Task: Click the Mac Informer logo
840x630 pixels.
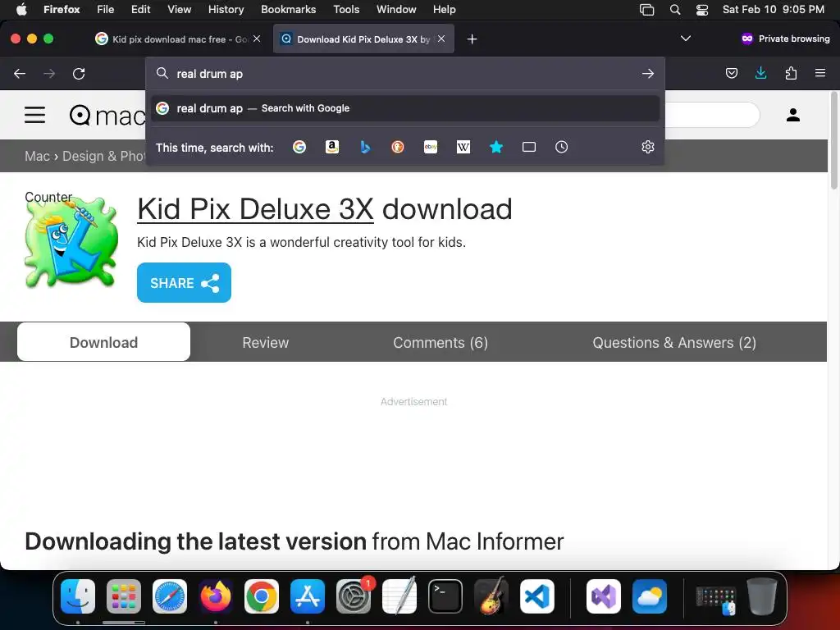Action: (107, 115)
